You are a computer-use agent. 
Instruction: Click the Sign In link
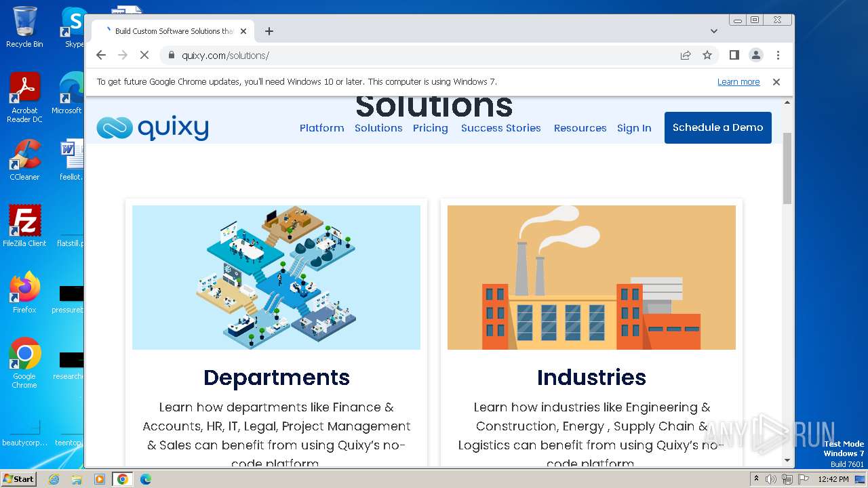pyautogui.click(x=634, y=128)
